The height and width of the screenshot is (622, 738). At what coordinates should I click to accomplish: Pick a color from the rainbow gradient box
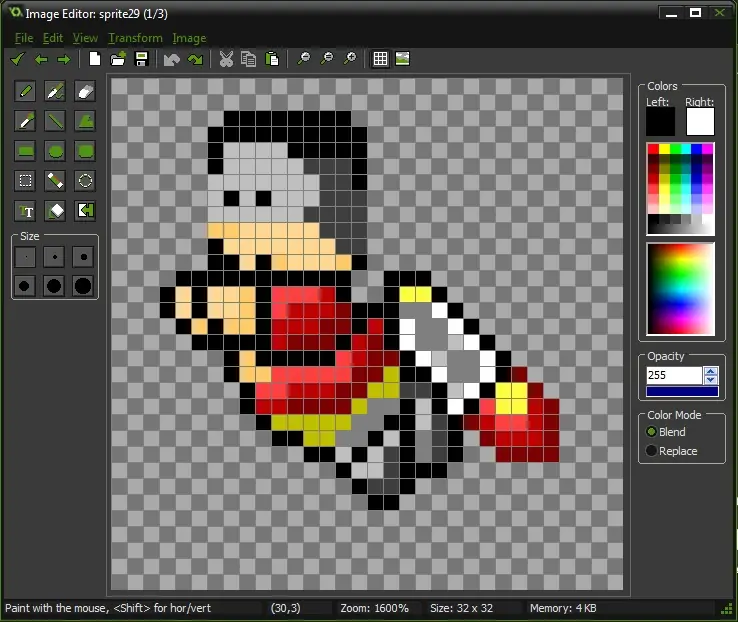(x=681, y=289)
